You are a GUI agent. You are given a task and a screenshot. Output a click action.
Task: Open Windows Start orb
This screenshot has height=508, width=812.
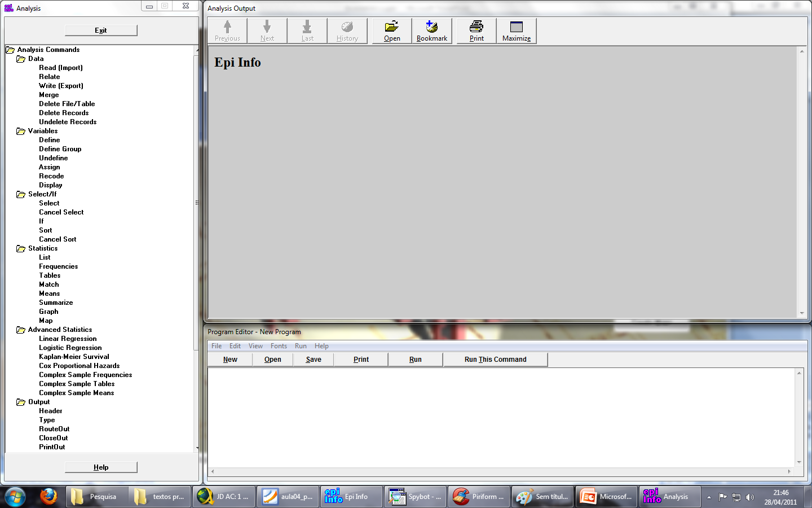[15, 497]
